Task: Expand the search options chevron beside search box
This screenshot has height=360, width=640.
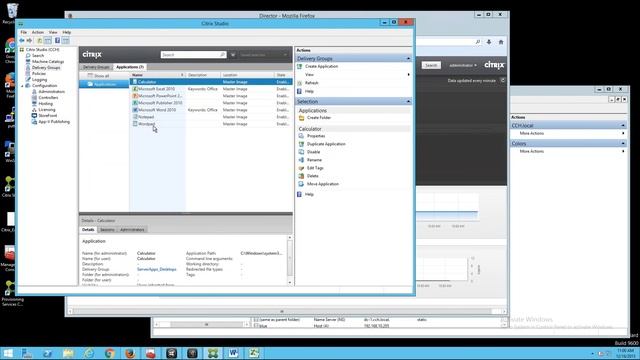Action: tap(233, 54)
